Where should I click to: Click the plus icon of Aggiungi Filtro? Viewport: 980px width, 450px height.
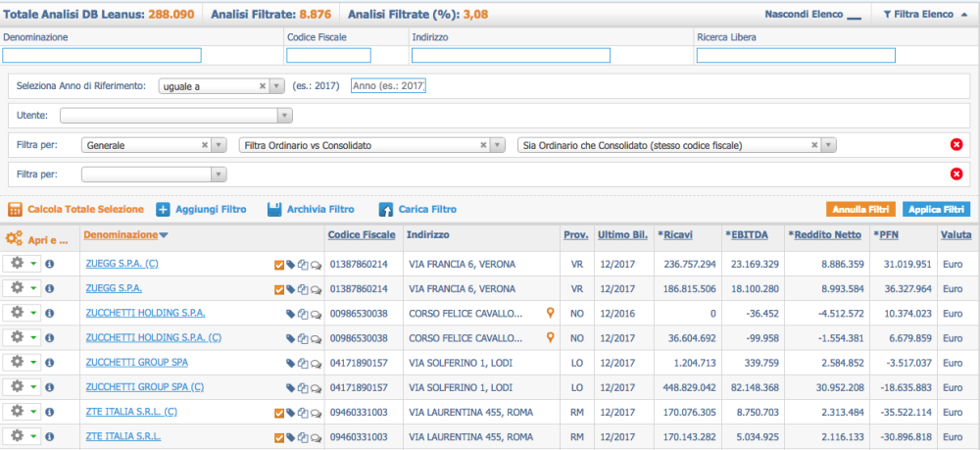coord(163,210)
